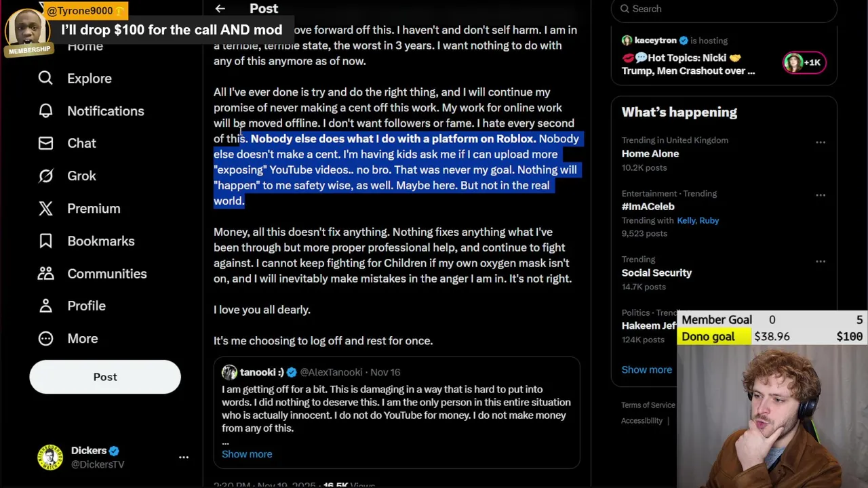Open options for Social Security trend

(x=821, y=261)
